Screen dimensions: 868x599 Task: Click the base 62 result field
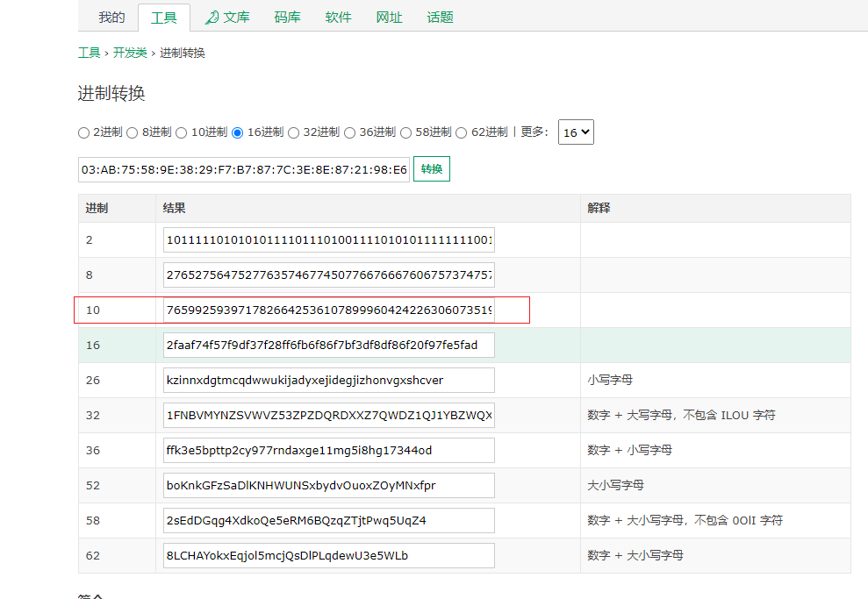point(329,555)
